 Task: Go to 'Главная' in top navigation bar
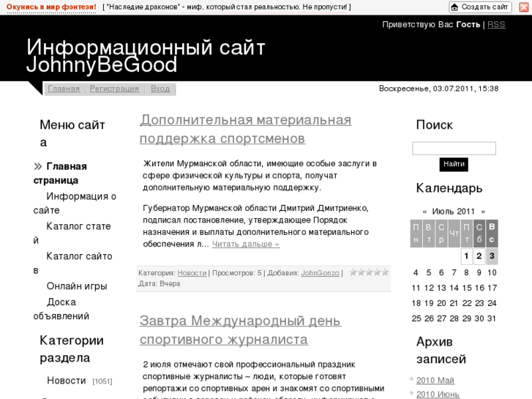tap(64, 89)
